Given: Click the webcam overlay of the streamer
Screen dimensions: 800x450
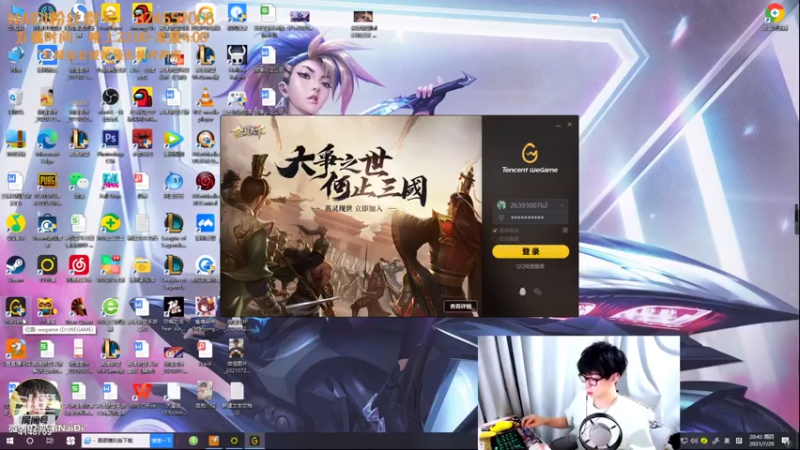Looking at the screenshot, I should 579,392.
